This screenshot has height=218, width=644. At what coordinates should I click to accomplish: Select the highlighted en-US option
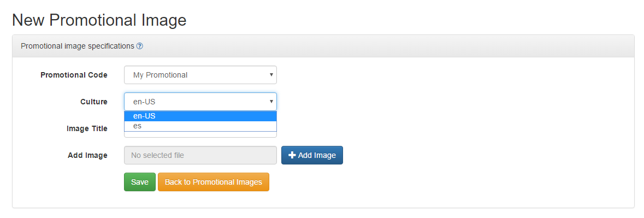200,116
